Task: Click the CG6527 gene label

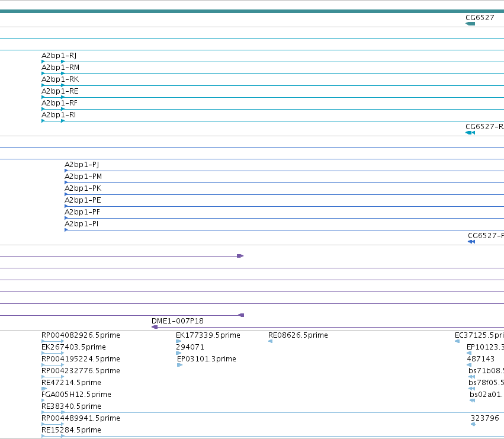Action: [480, 18]
